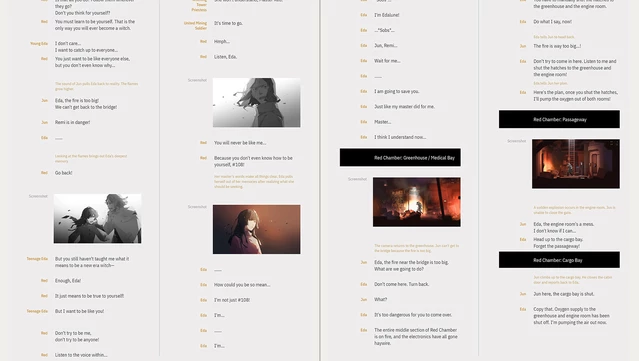Click the 'Listen, Eda.' dialogue line
The height and width of the screenshot is (361, 639).
[x=225, y=57]
